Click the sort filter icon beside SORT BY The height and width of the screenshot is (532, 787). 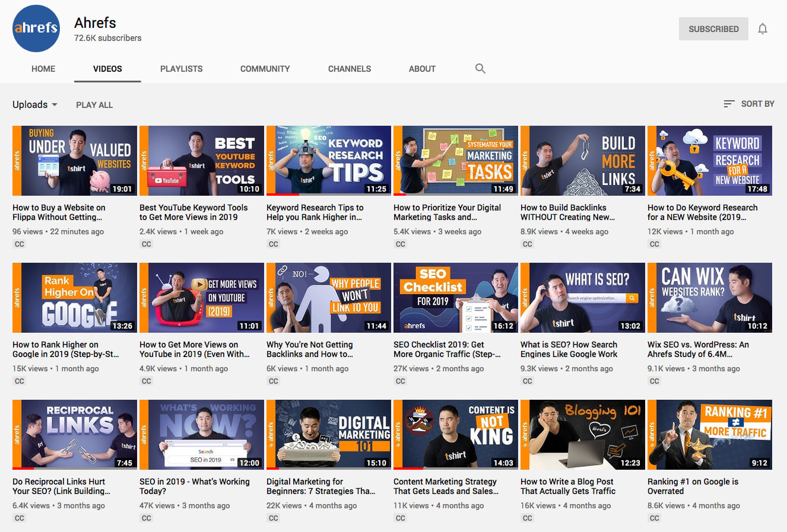pos(729,104)
